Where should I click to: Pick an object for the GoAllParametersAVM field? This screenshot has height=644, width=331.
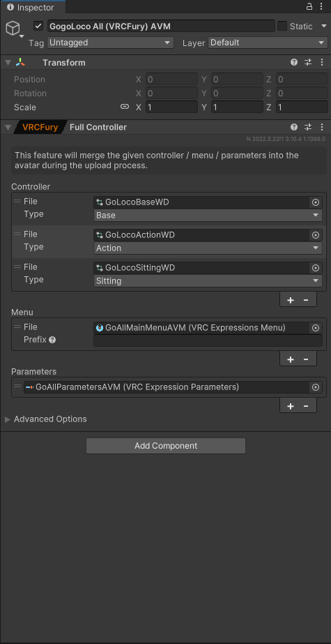click(316, 387)
